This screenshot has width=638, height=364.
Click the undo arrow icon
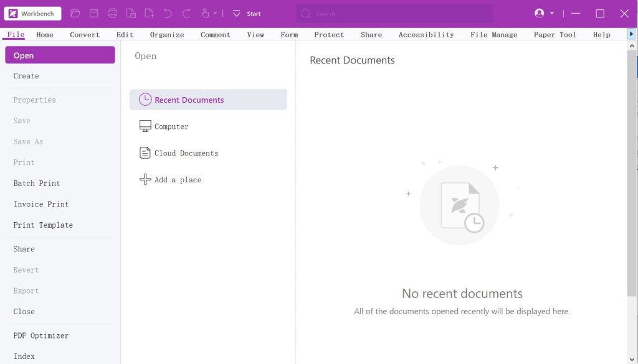tap(168, 13)
